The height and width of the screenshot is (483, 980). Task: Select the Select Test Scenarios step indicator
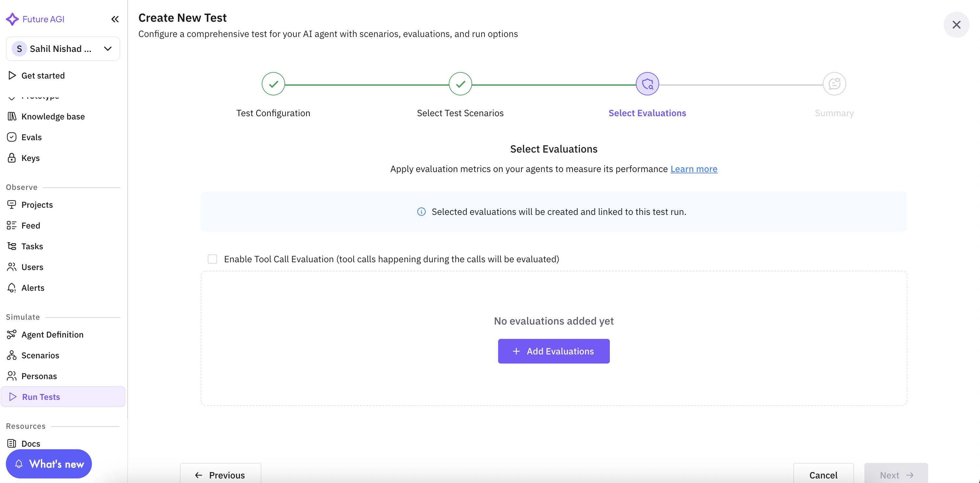click(x=460, y=84)
